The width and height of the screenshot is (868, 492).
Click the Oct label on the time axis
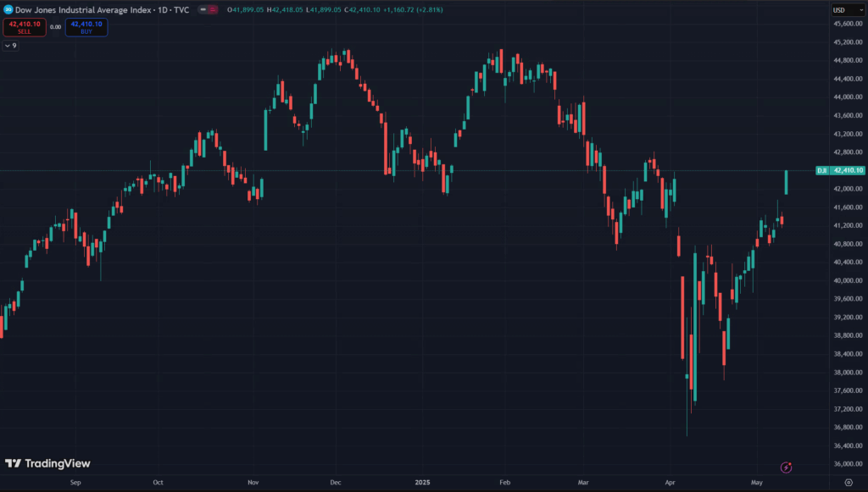click(158, 483)
